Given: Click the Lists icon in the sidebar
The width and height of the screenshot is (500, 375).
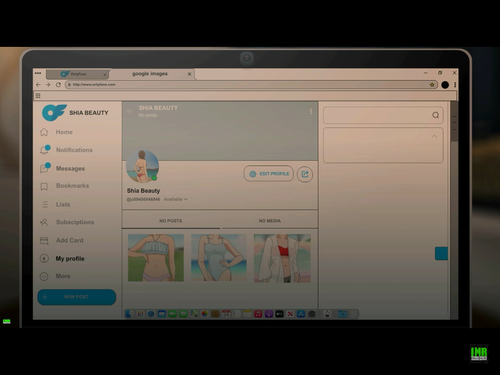Looking at the screenshot, I should pos(45,204).
